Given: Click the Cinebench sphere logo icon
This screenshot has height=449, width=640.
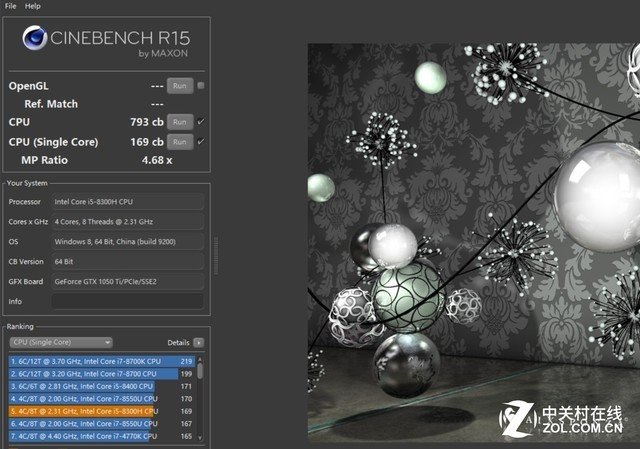Looking at the screenshot, I should pos(37,41).
